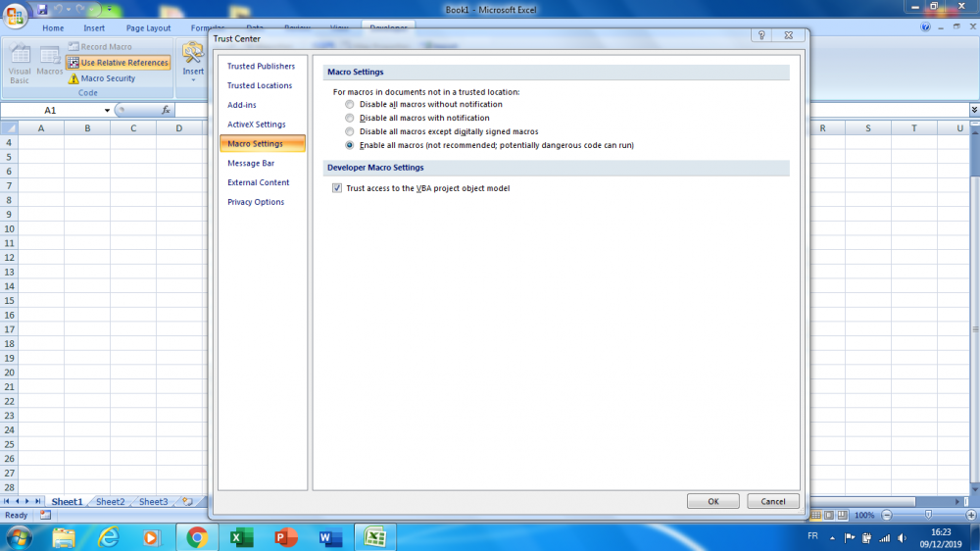Click the Insert Worksheet tab icon
980x551 pixels.
point(187,502)
